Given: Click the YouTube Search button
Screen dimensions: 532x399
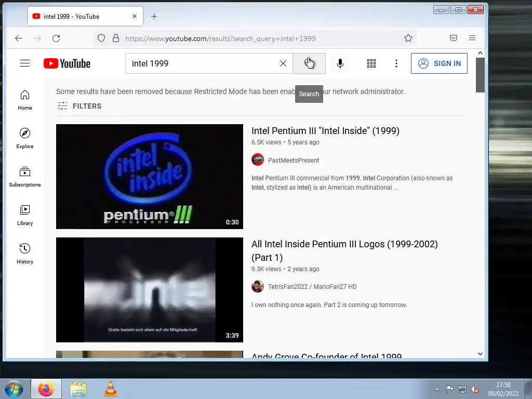Looking at the screenshot, I should [309, 63].
